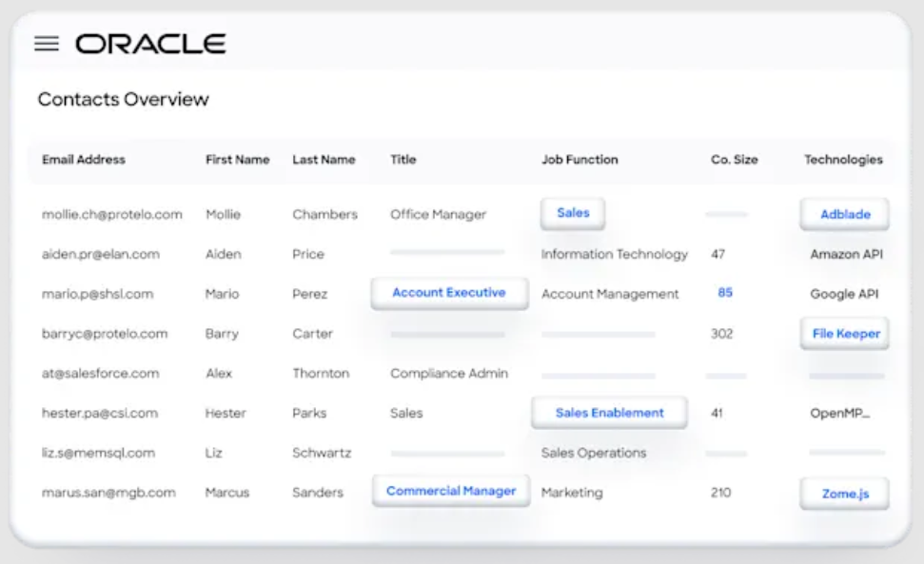Click the Office Manager title cell
This screenshot has height=564, width=924.
point(439,214)
